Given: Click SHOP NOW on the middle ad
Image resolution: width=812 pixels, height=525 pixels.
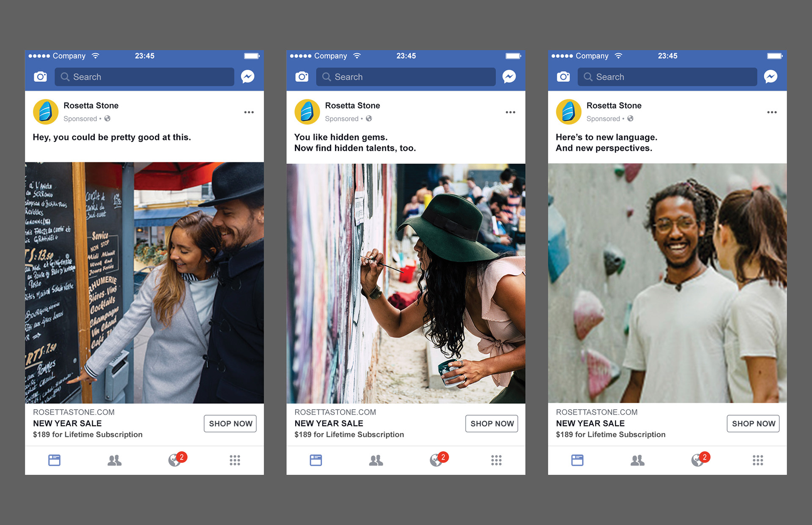Looking at the screenshot, I should pos(492,424).
